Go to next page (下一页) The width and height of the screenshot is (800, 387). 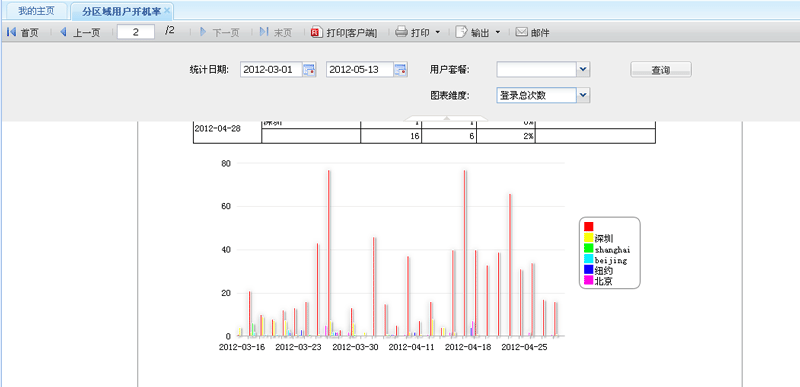[219, 33]
